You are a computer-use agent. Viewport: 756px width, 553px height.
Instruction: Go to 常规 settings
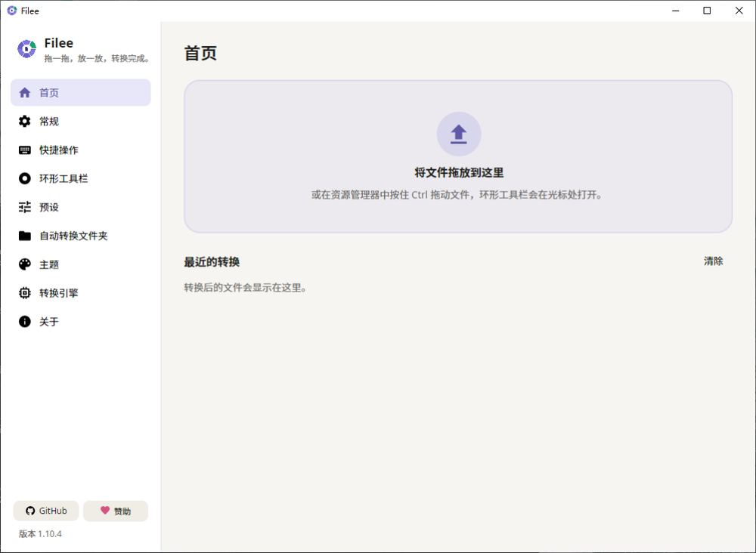pos(81,122)
